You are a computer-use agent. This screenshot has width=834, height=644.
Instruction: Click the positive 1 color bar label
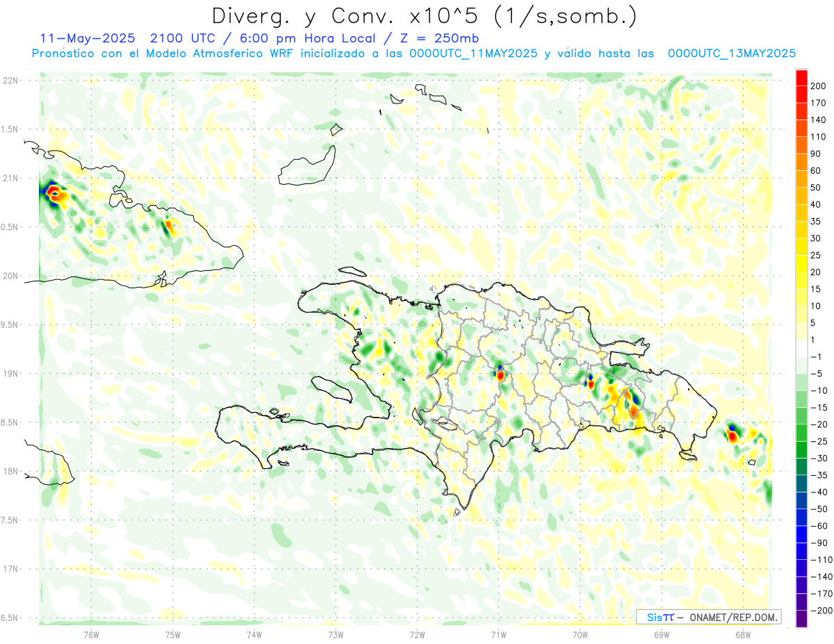tap(814, 340)
